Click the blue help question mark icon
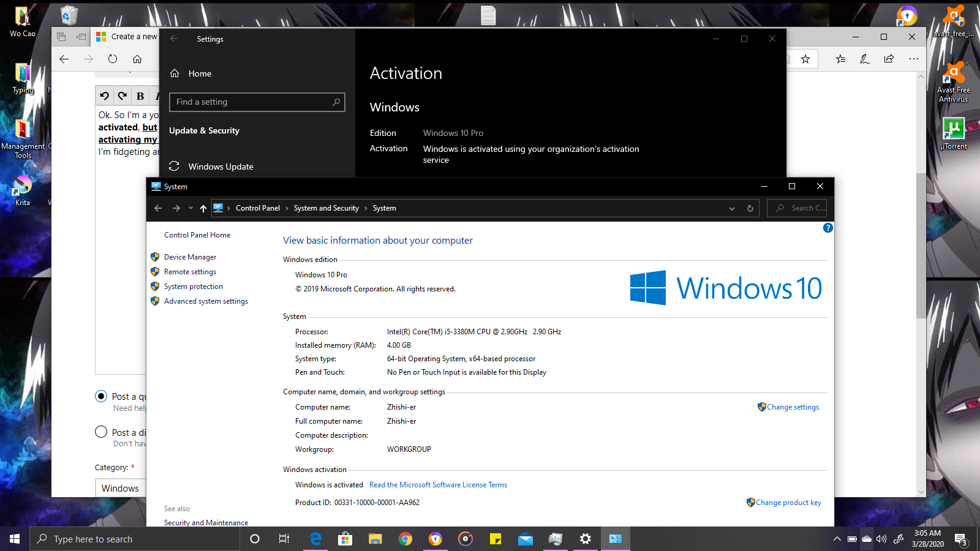980x551 pixels. [x=827, y=228]
